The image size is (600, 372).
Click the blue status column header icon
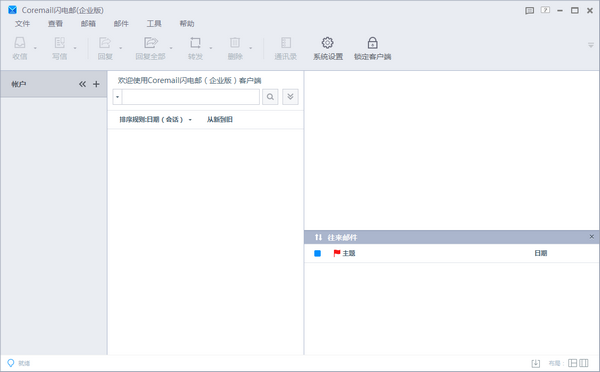click(x=317, y=253)
